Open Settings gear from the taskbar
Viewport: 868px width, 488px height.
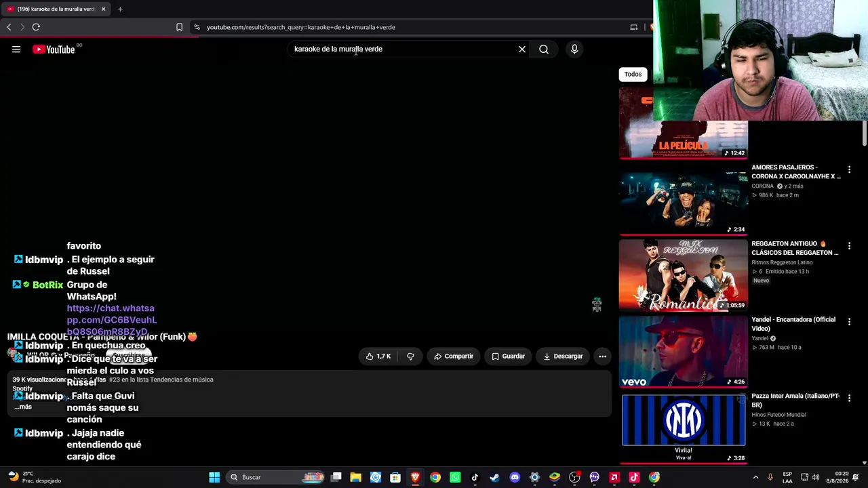[534, 477]
